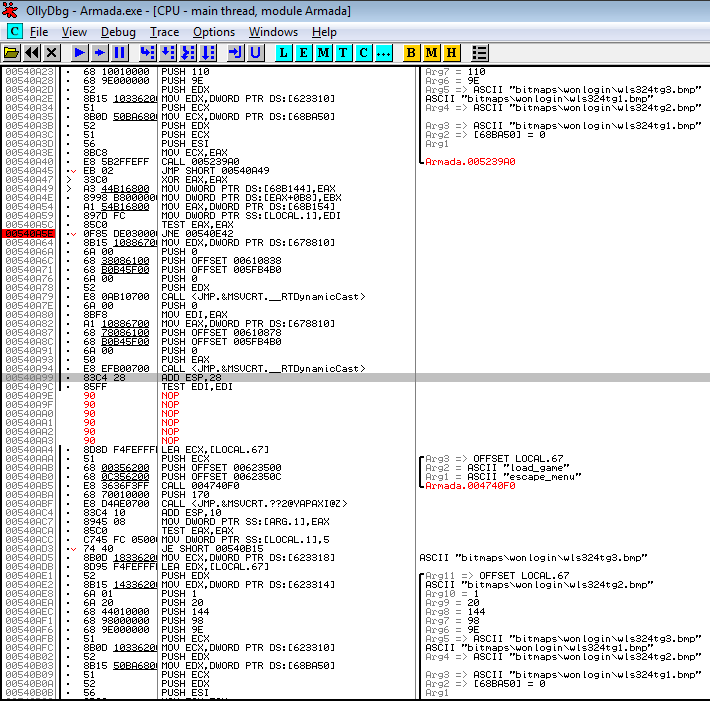Open CPU window with cyan C toolbar button
Image resolution: width=710 pixels, height=701 pixels.
[x=364, y=53]
